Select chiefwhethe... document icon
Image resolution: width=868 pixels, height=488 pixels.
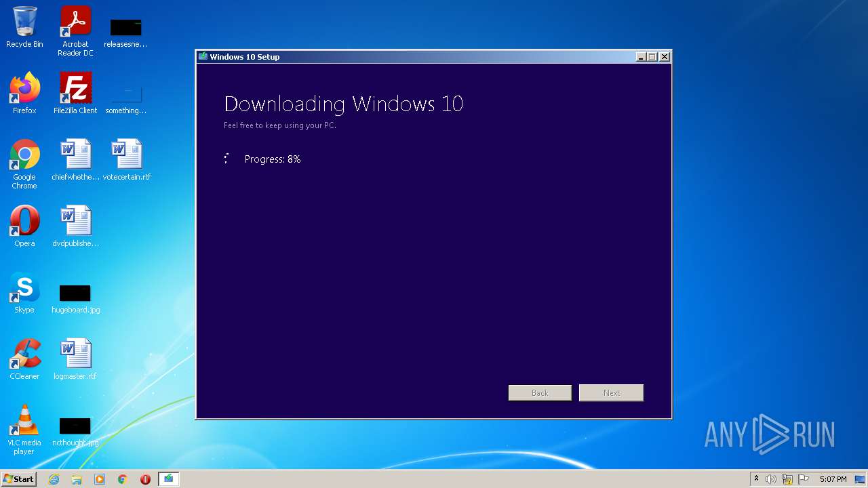point(75,160)
